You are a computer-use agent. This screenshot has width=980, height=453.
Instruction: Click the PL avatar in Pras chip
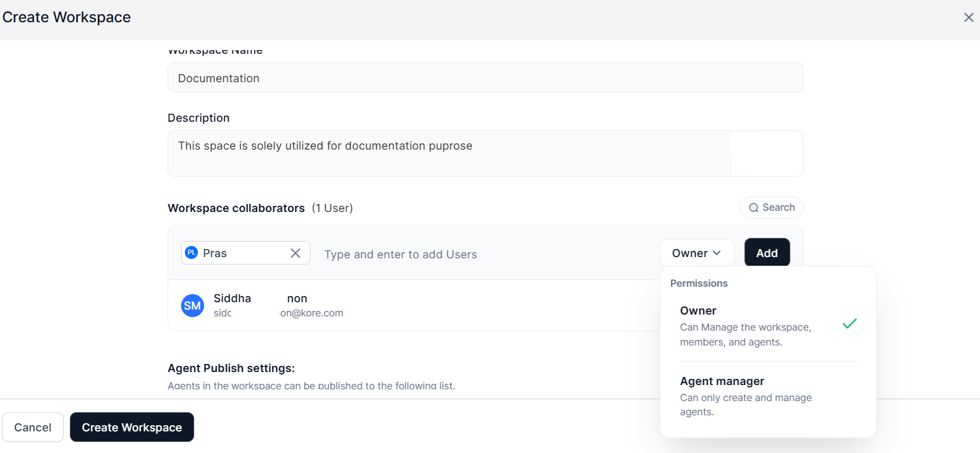(x=192, y=253)
